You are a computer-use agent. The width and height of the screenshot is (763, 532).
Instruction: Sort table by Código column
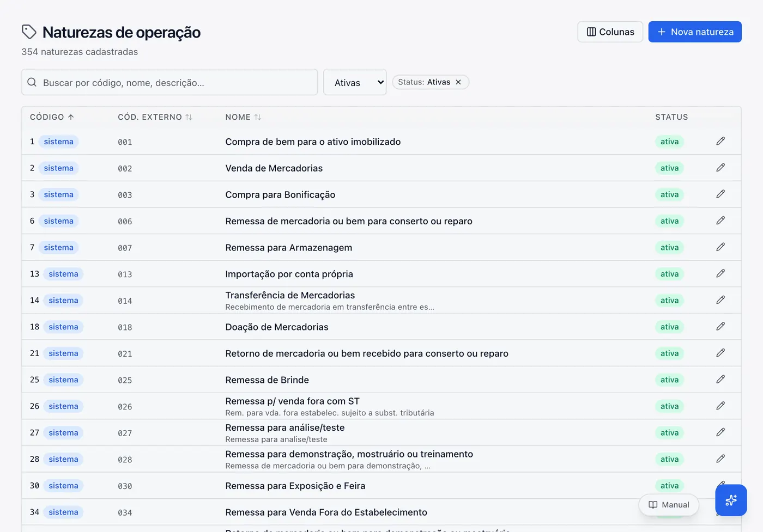click(52, 117)
